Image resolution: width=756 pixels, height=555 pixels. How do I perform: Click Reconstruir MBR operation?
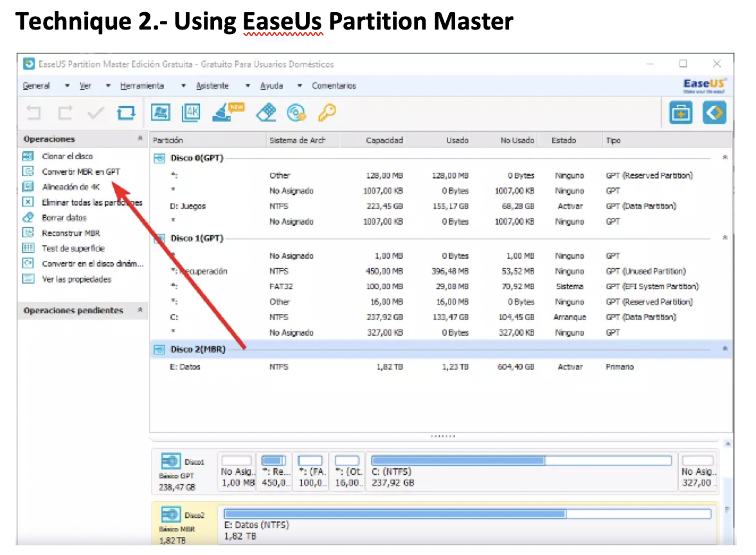point(71,233)
